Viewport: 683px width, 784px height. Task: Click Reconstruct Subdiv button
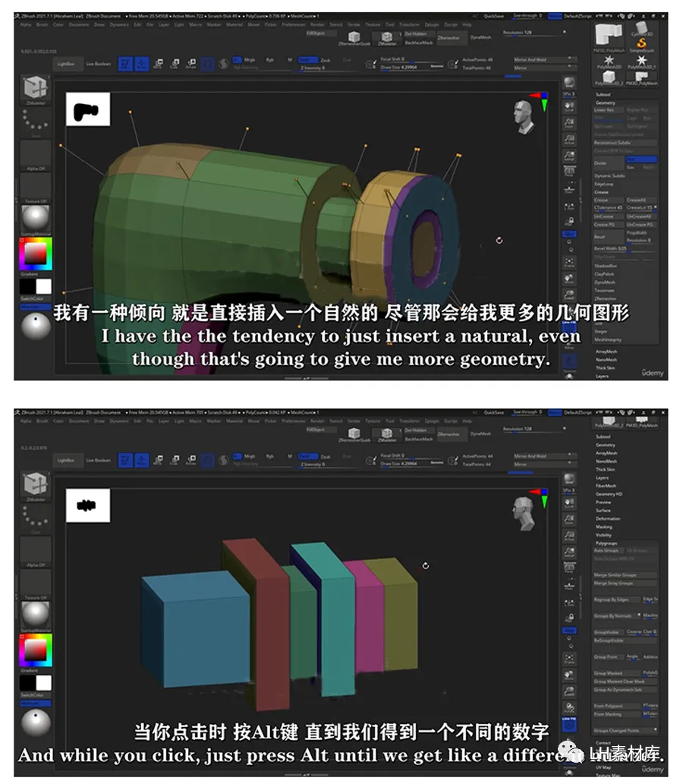[625, 143]
